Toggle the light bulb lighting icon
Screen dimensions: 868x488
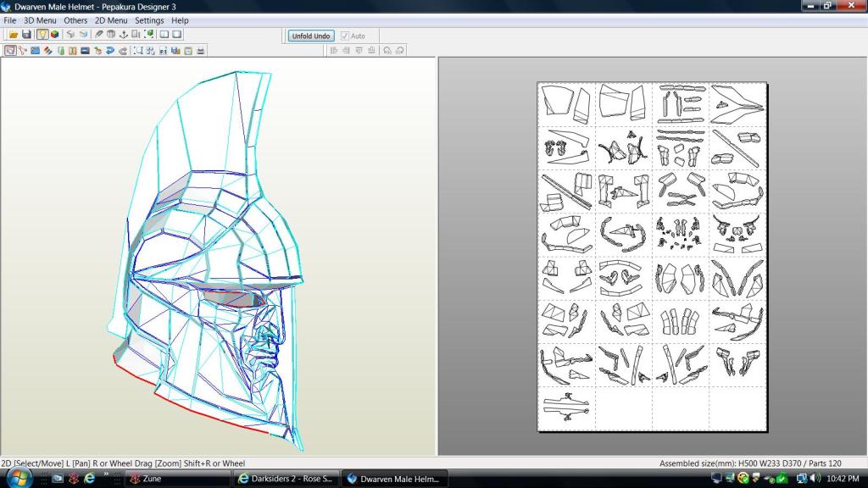[42, 35]
